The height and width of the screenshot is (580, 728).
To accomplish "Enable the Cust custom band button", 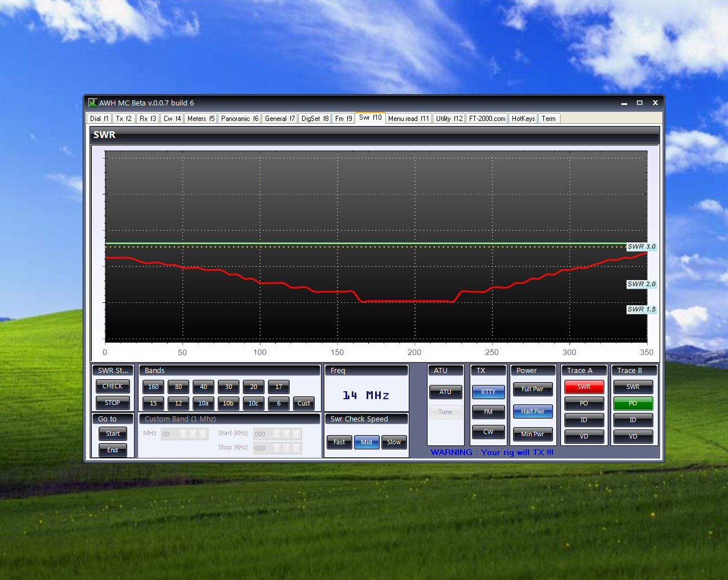I will pos(304,403).
